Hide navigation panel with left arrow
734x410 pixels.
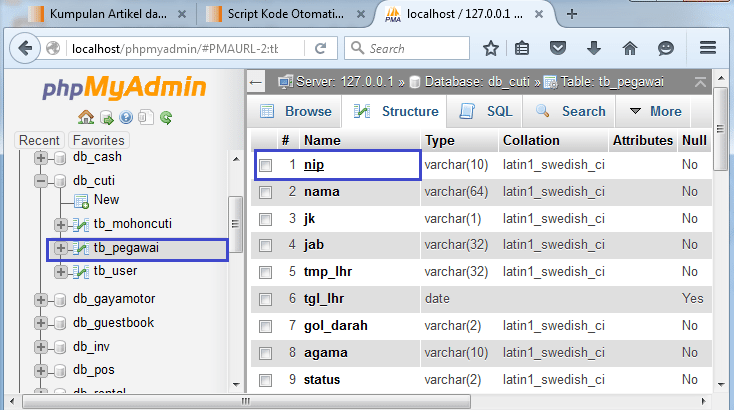coord(256,83)
